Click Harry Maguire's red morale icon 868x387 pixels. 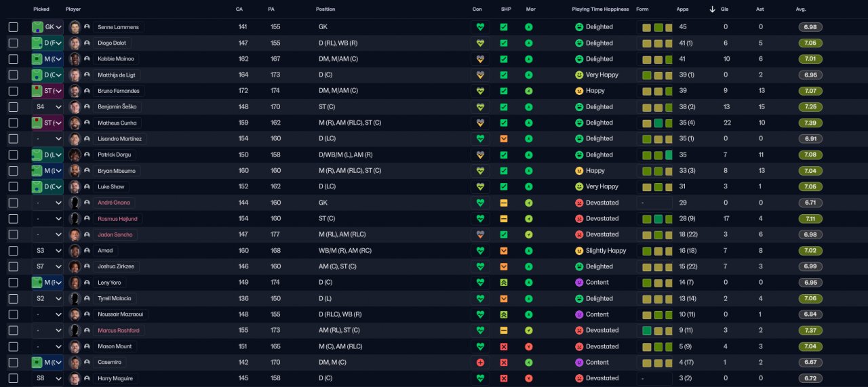click(x=529, y=378)
